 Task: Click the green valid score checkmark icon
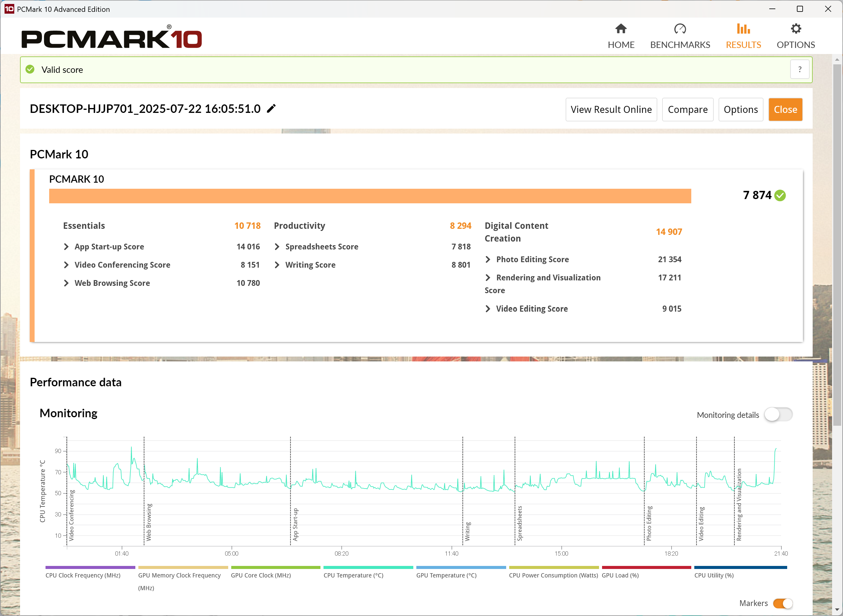coord(30,69)
